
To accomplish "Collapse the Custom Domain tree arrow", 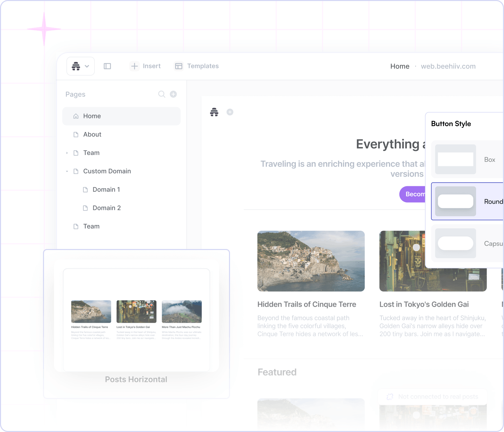I will [67, 171].
